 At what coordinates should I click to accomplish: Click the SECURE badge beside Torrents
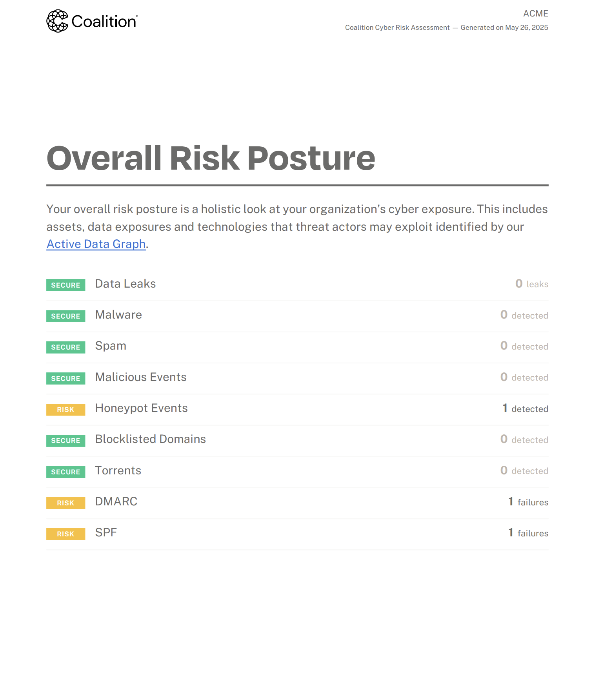pos(65,472)
